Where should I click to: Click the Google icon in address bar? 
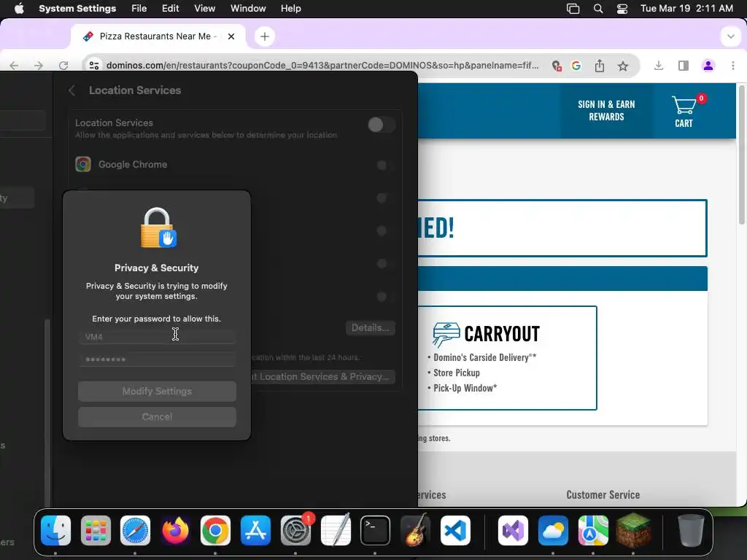(x=576, y=66)
